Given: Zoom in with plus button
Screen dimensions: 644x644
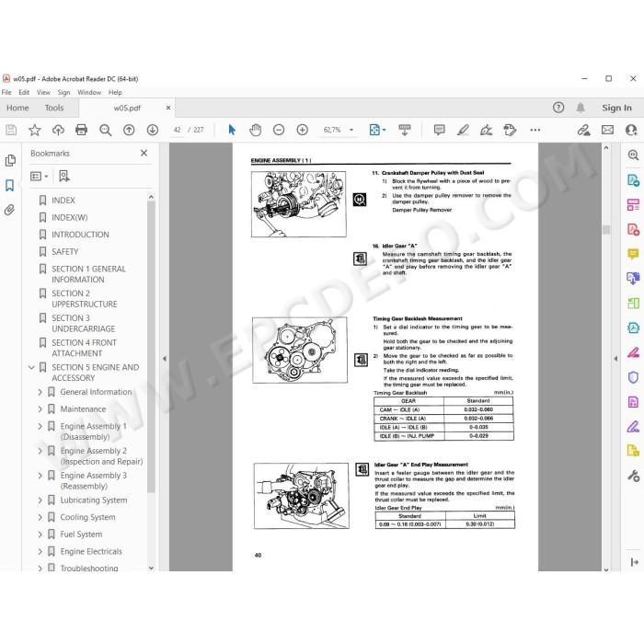Looking at the screenshot, I should pyautogui.click(x=303, y=131).
